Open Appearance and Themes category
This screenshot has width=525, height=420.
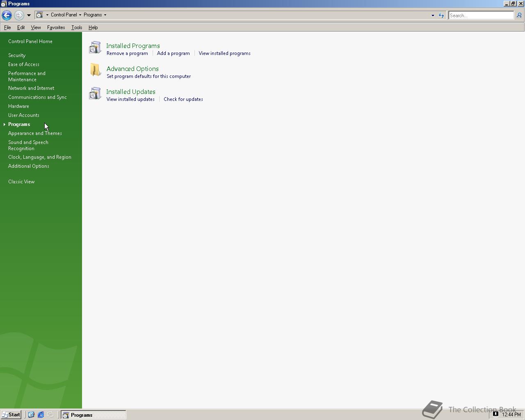35,133
